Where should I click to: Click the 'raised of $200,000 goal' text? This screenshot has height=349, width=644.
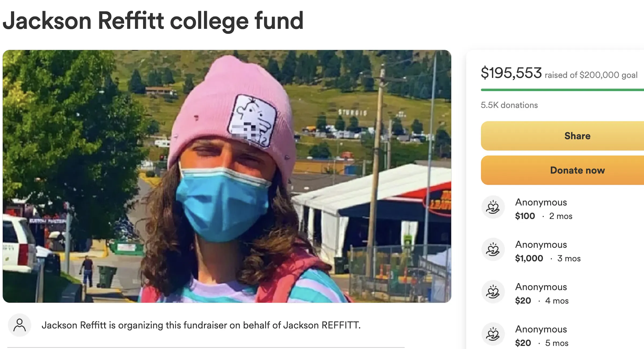[591, 75]
